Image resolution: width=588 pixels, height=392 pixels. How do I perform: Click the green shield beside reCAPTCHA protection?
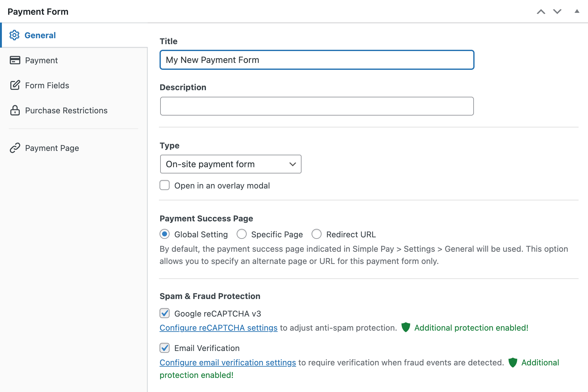pos(406,328)
